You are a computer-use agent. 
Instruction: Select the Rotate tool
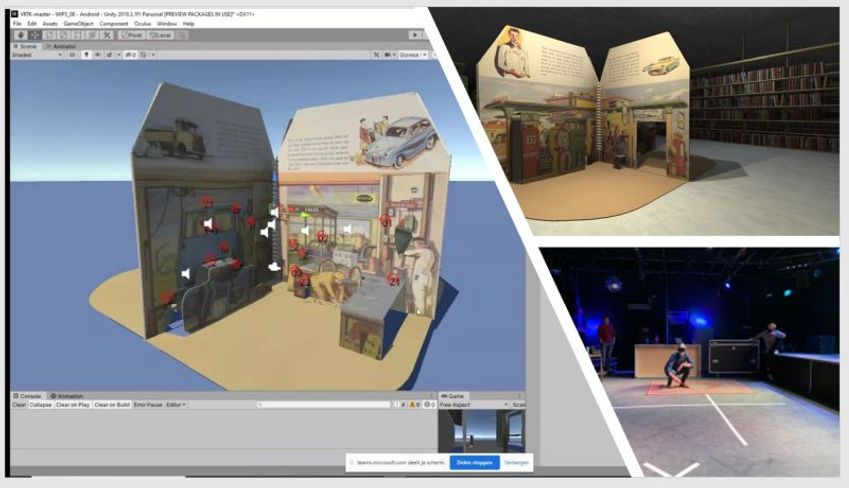(49, 35)
